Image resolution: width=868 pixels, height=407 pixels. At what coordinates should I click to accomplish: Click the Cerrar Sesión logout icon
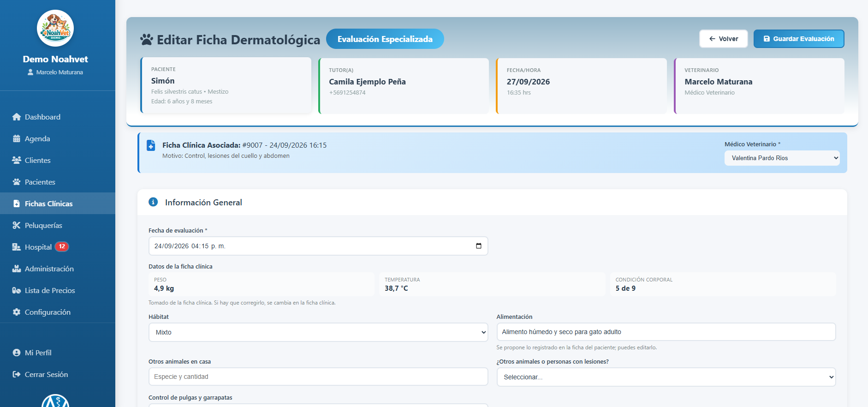[17, 374]
